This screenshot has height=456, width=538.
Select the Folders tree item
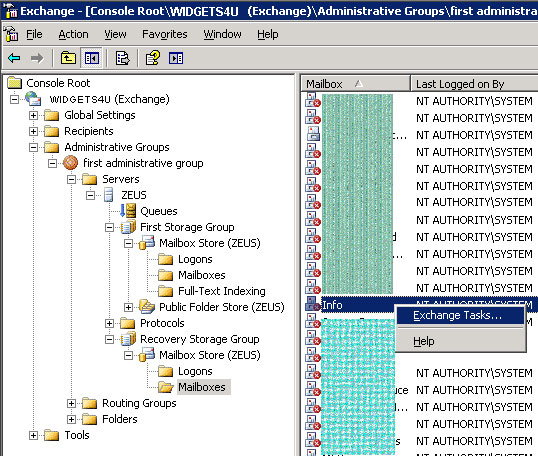pyautogui.click(x=120, y=419)
